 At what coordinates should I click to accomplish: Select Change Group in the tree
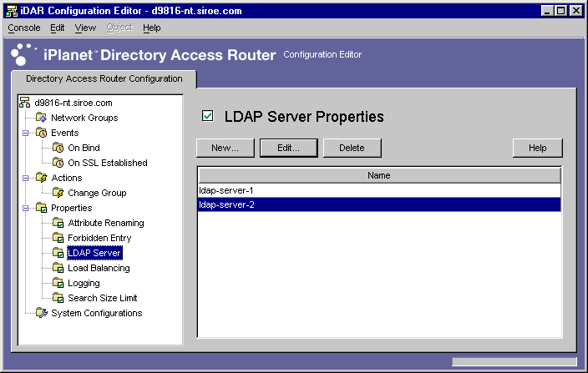click(97, 193)
